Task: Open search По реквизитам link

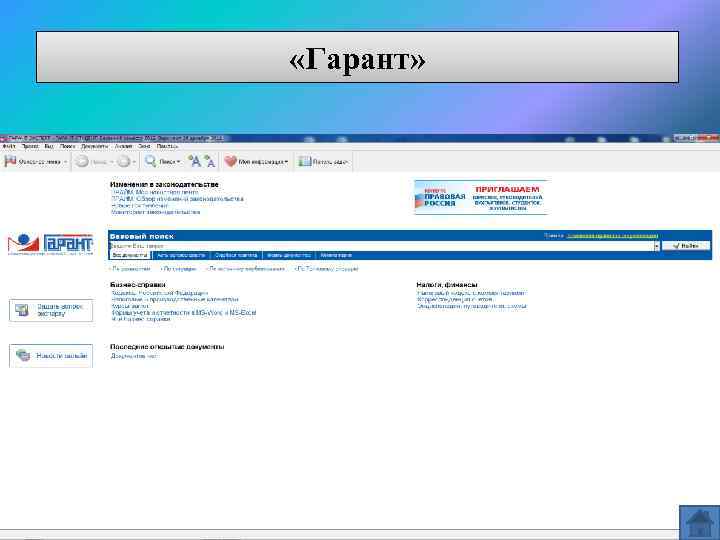Action: (131, 269)
